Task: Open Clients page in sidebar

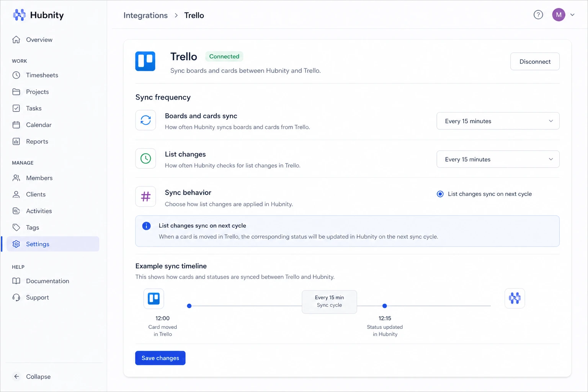Action: (52, 194)
